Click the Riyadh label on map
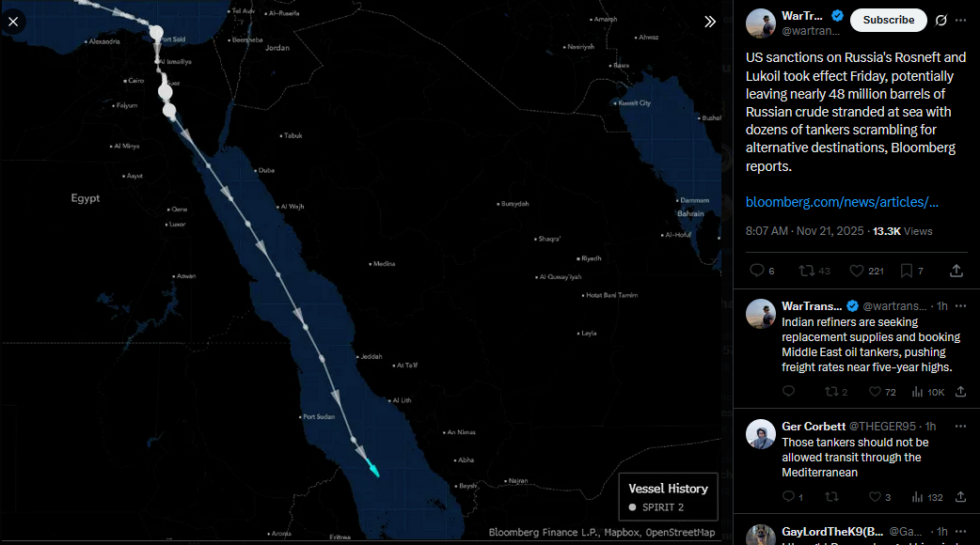980x545 pixels. coord(590,257)
